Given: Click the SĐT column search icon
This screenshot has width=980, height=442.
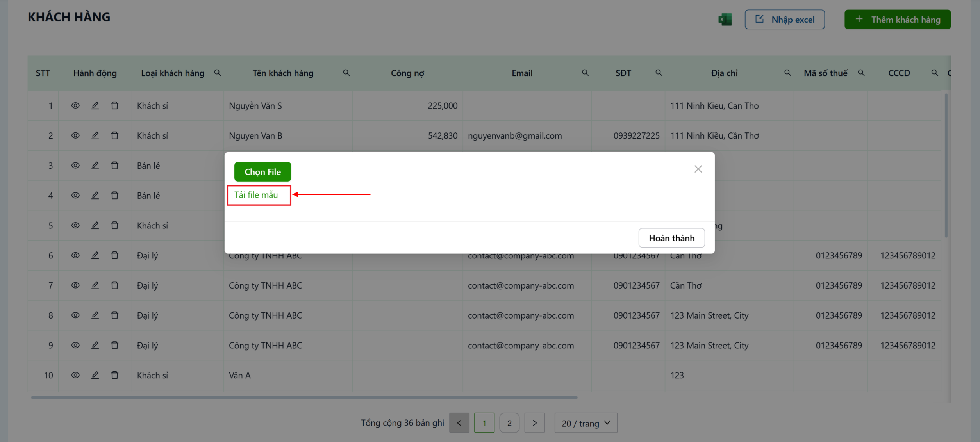Looking at the screenshot, I should click(659, 73).
